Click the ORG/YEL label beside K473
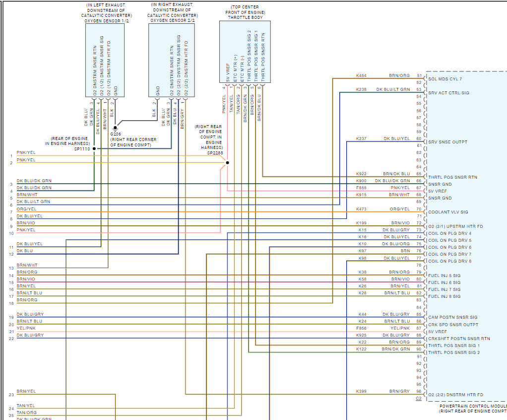 click(400, 209)
